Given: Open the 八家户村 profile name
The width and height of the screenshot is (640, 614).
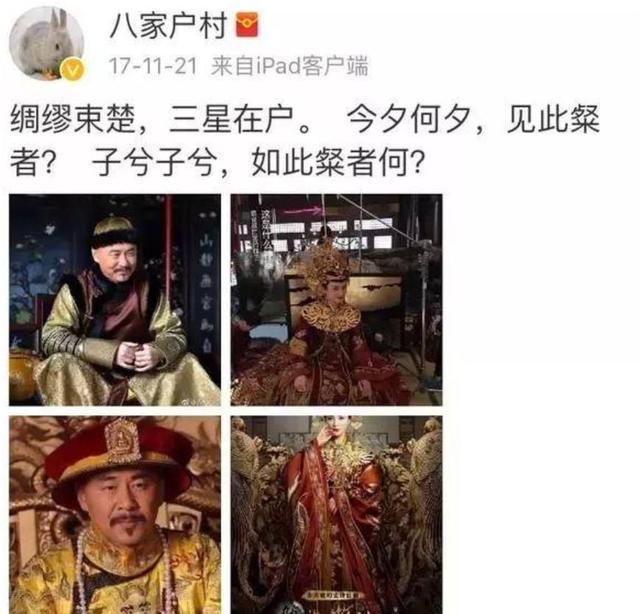Looking at the screenshot, I should click(169, 25).
